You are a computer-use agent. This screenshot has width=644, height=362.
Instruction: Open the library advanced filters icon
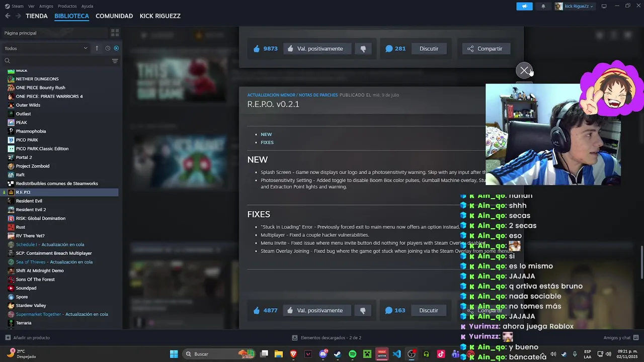(x=115, y=61)
